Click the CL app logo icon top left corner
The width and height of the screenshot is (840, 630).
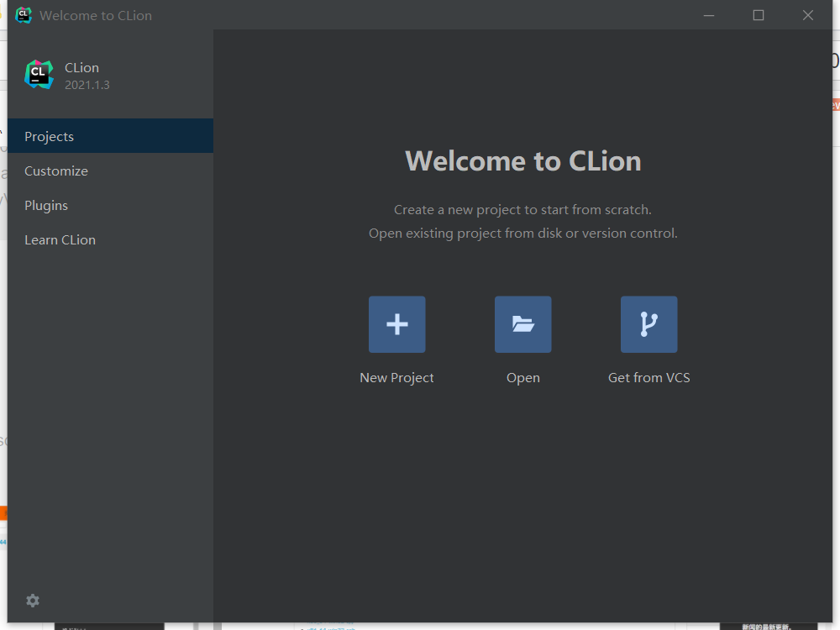24,14
